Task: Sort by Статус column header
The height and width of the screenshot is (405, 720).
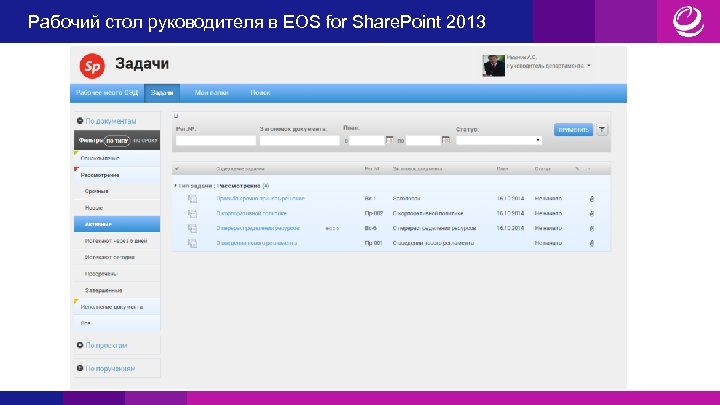Action: point(542,169)
